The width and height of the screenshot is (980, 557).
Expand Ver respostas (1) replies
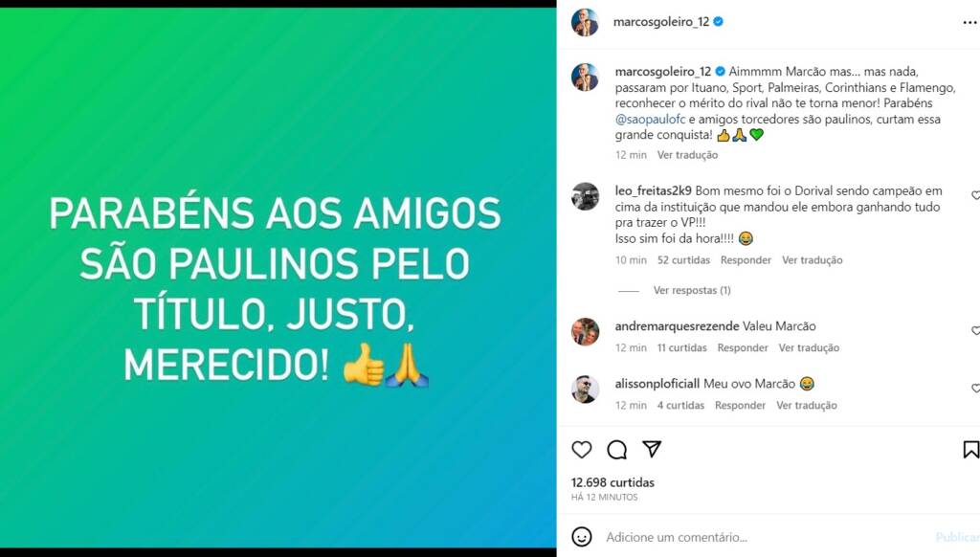click(x=692, y=290)
